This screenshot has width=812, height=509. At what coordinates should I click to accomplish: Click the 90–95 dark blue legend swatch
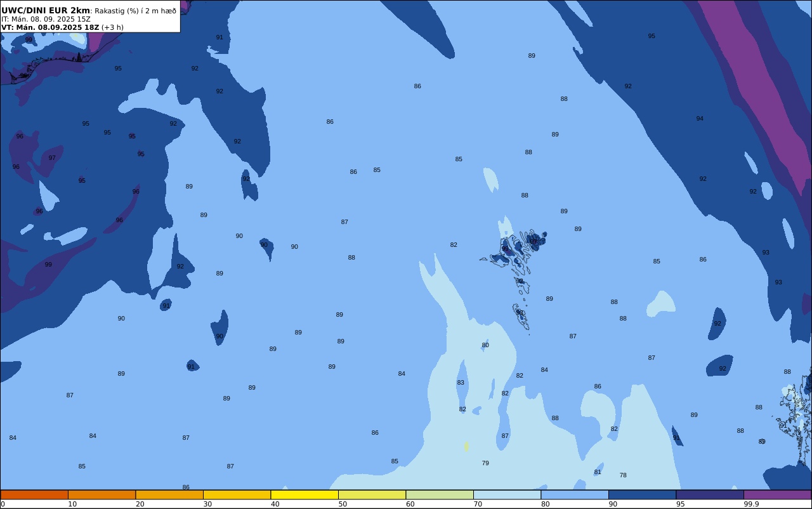point(642,494)
